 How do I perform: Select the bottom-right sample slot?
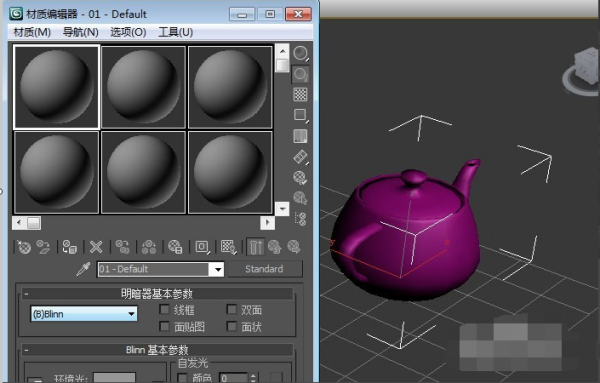coord(230,172)
